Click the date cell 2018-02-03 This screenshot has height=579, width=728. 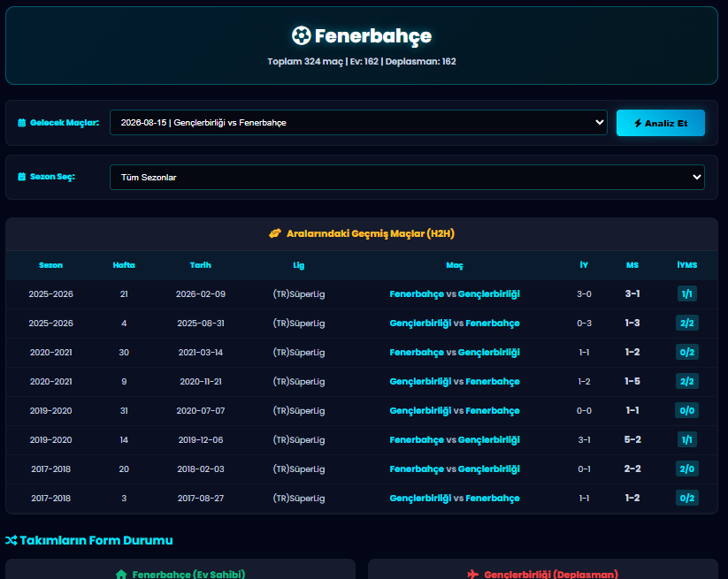201,469
